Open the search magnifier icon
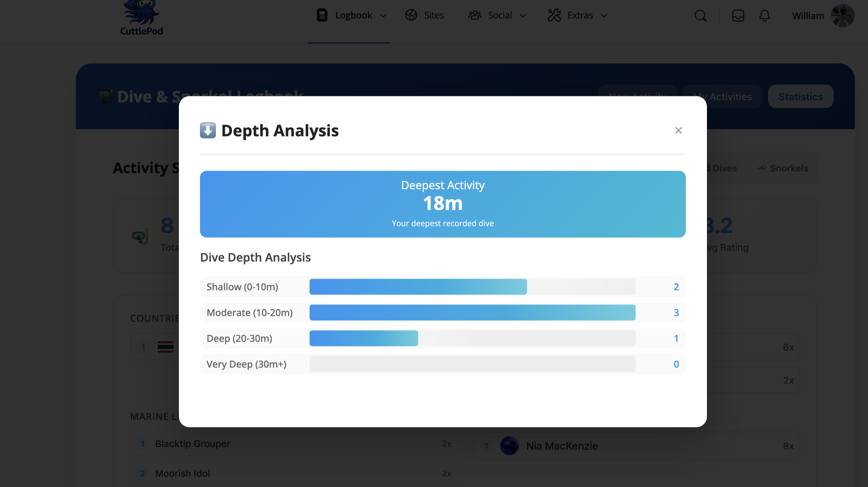868x487 pixels. pos(700,16)
